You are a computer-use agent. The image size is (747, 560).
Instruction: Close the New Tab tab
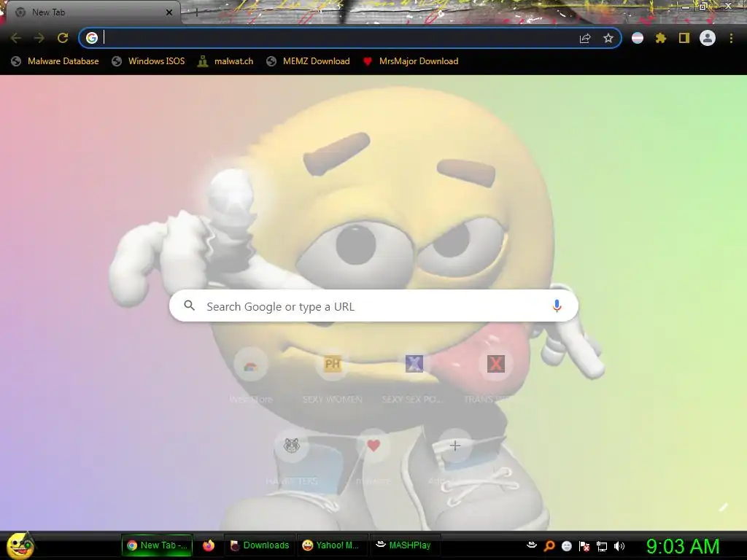point(169,12)
